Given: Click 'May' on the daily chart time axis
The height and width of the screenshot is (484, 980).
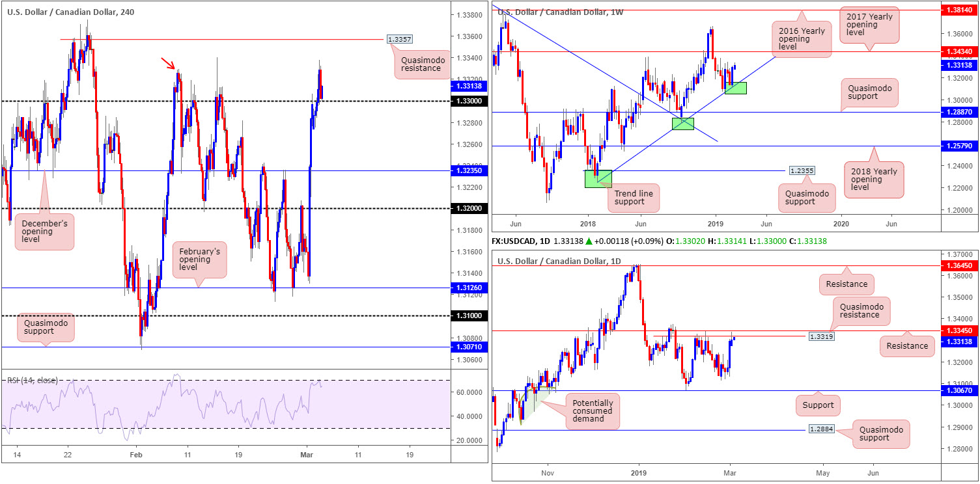Looking at the screenshot, I should point(823,472).
